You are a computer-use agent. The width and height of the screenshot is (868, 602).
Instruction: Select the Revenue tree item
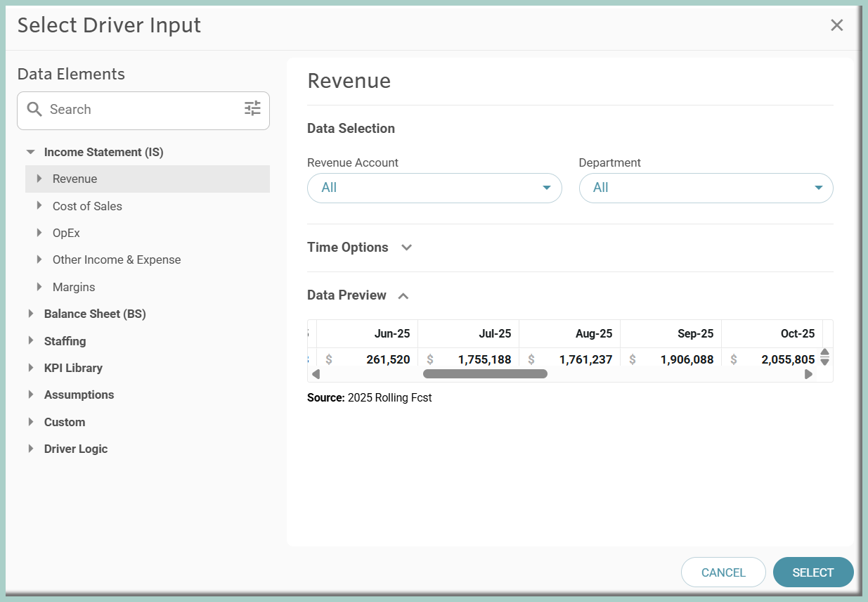(x=148, y=179)
